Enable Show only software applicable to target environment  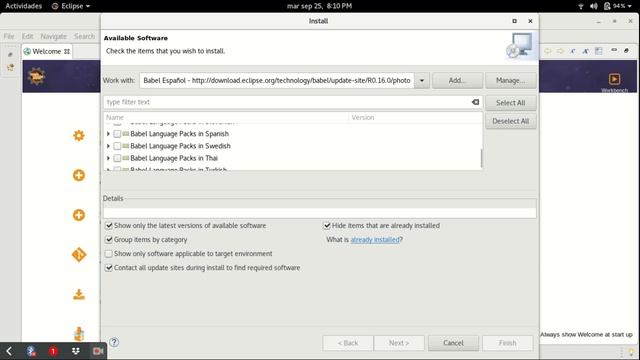(x=109, y=253)
